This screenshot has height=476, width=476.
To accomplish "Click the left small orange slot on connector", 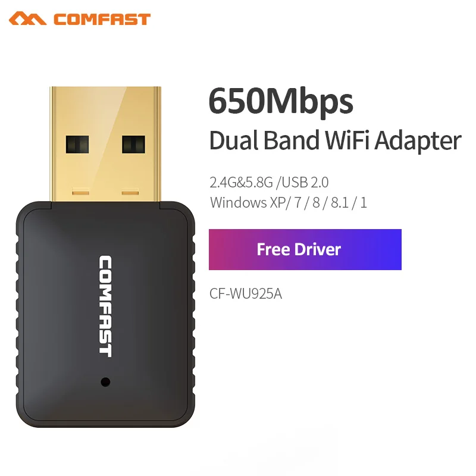I will (x=80, y=192).
